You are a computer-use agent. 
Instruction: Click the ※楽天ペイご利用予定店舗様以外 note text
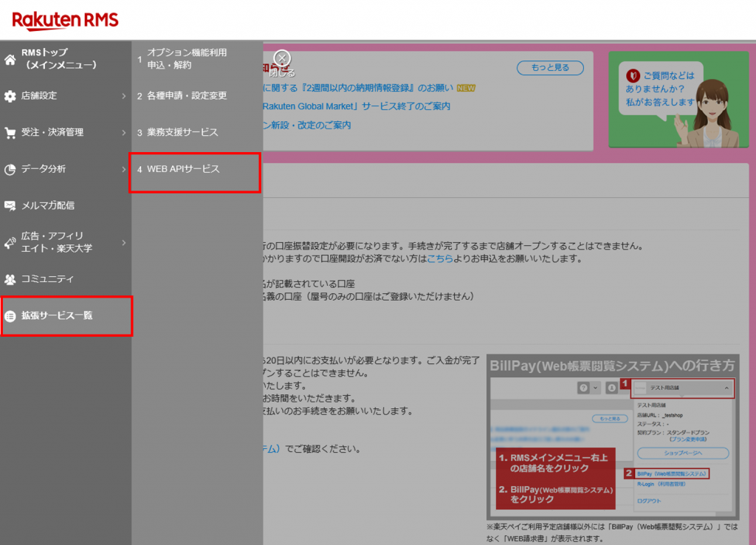tap(612, 532)
